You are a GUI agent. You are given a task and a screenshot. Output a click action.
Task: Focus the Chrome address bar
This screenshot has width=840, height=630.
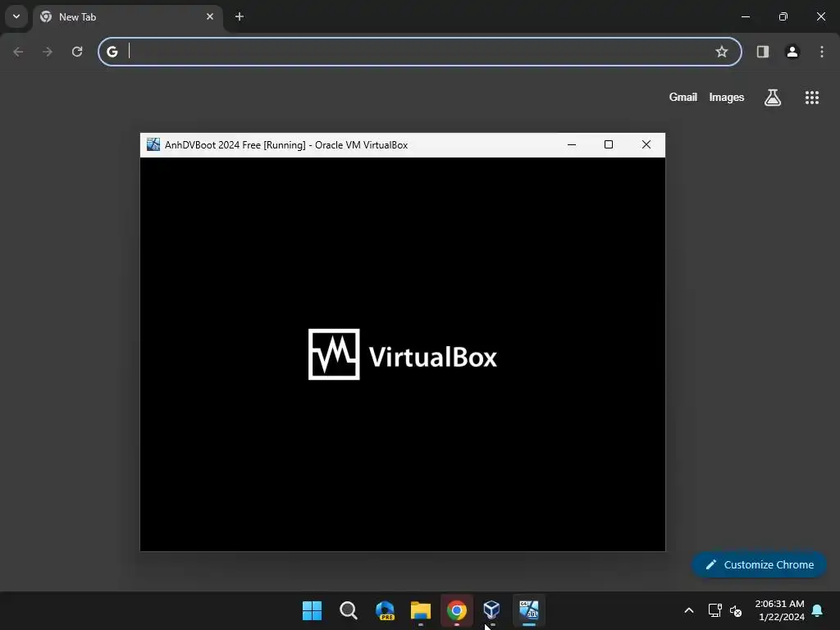point(419,52)
